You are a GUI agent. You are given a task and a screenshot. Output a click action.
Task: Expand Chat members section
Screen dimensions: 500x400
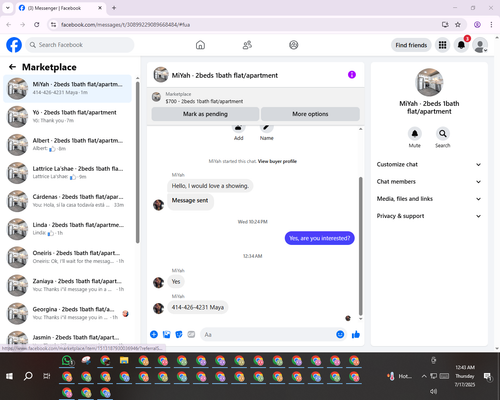pyautogui.click(x=429, y=182)
